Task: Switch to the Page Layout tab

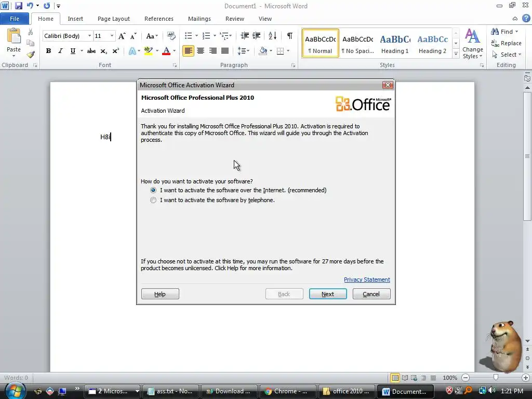Action: pos(114,19)
